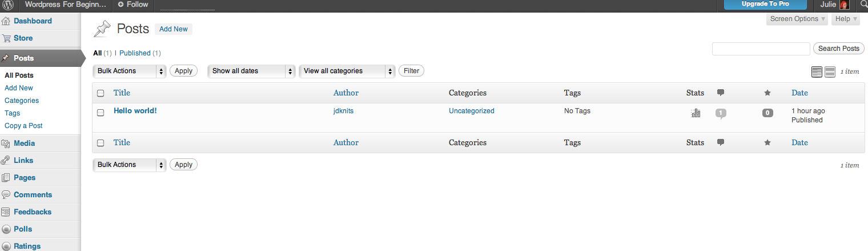
Task: Click the search magnifier icon in top bar
Action: coord(863,5)
